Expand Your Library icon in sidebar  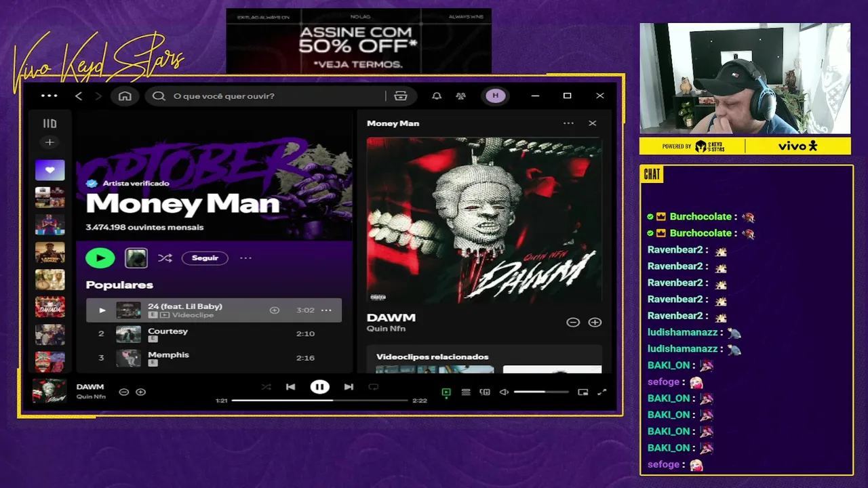(50, 123)
